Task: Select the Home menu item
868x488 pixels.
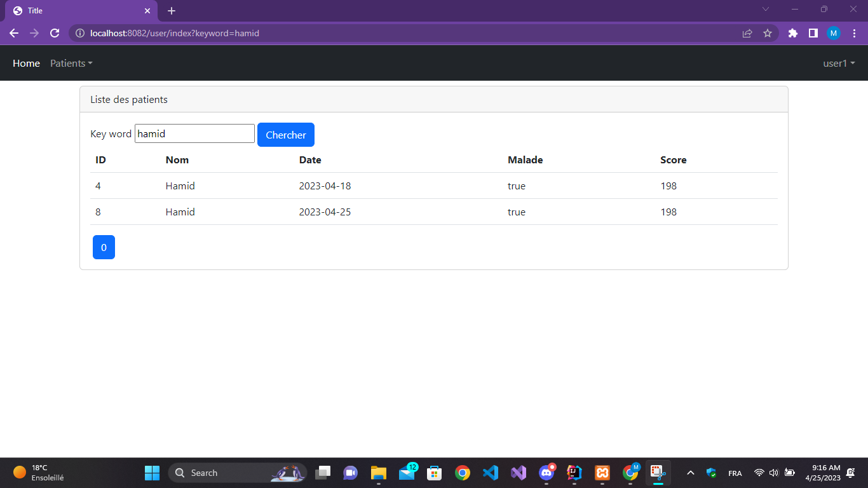Action: 26,63
